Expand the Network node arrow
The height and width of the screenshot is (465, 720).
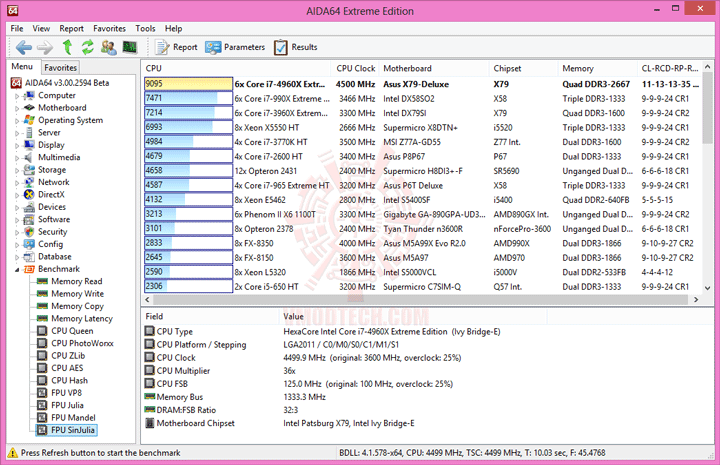pos(17,183)
